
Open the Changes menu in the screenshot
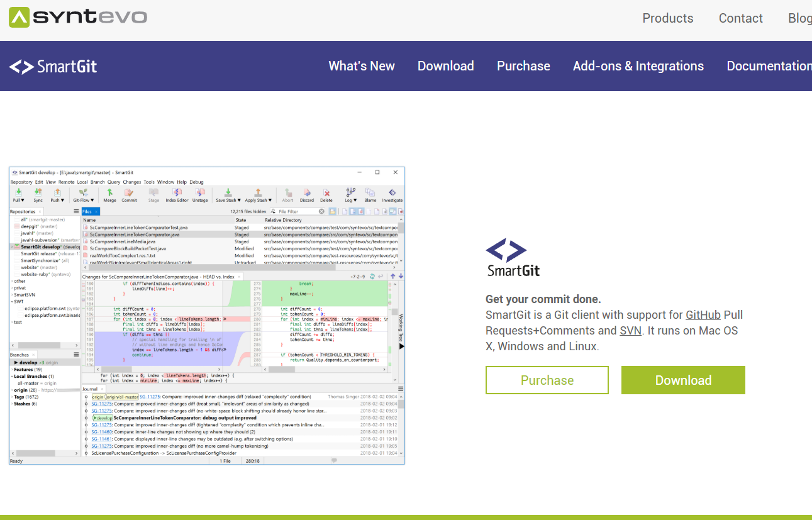pyautogui.click(x=132, y=182)
